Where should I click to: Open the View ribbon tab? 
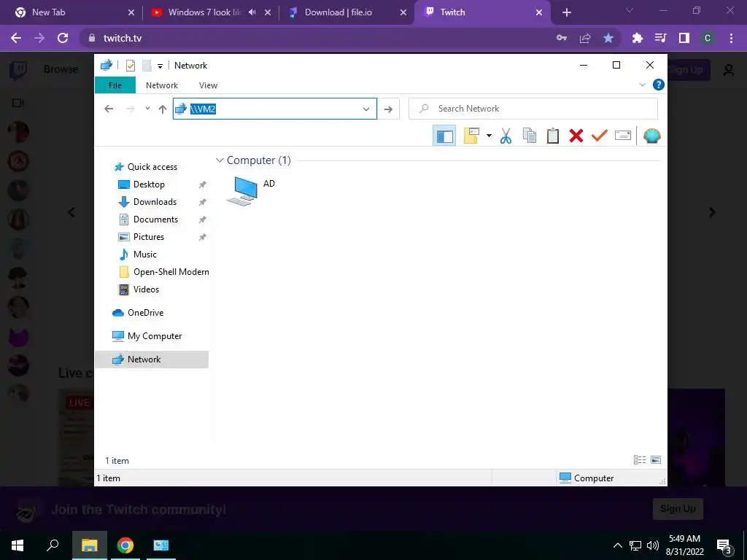click(208, 85)
